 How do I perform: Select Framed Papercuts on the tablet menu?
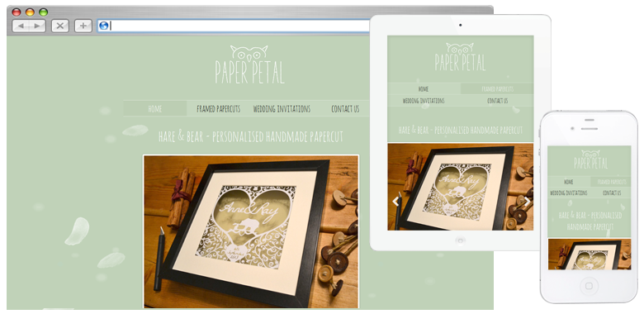pyautogui.click(x=497, y=88)
